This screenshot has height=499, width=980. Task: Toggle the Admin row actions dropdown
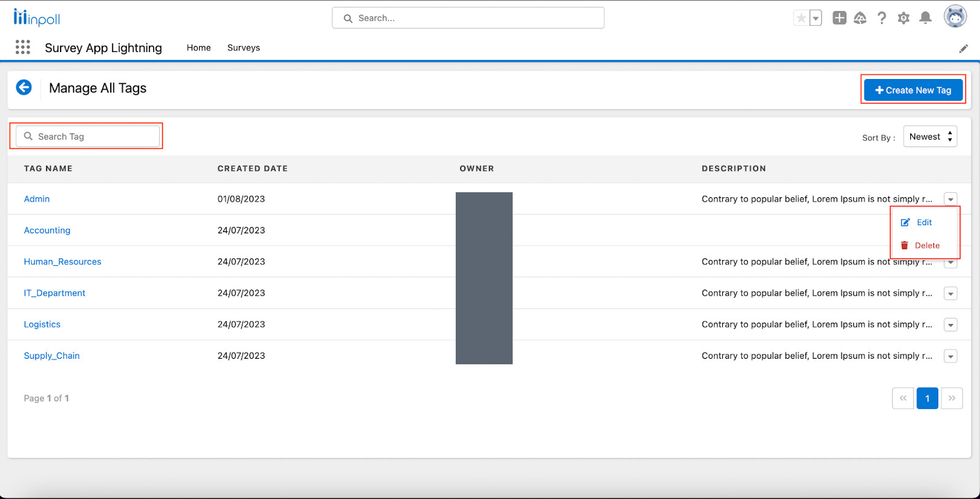click(x=951, y=199)
